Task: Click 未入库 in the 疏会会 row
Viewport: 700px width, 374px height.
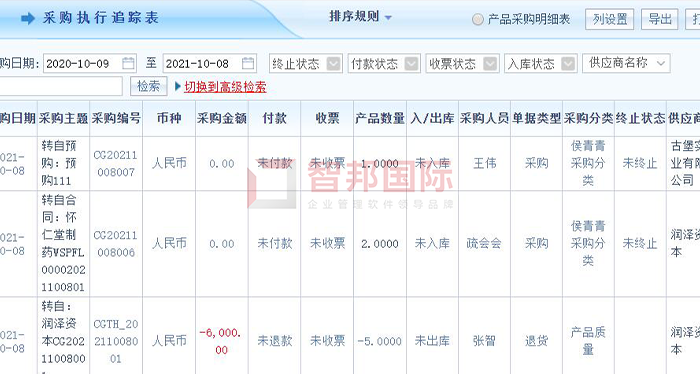Action: (432, 243)
